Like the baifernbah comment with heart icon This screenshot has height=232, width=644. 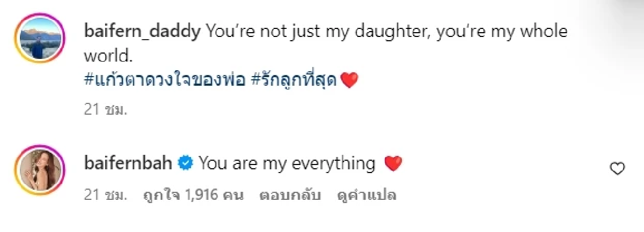pyautogui.click(x=618, y=169)
